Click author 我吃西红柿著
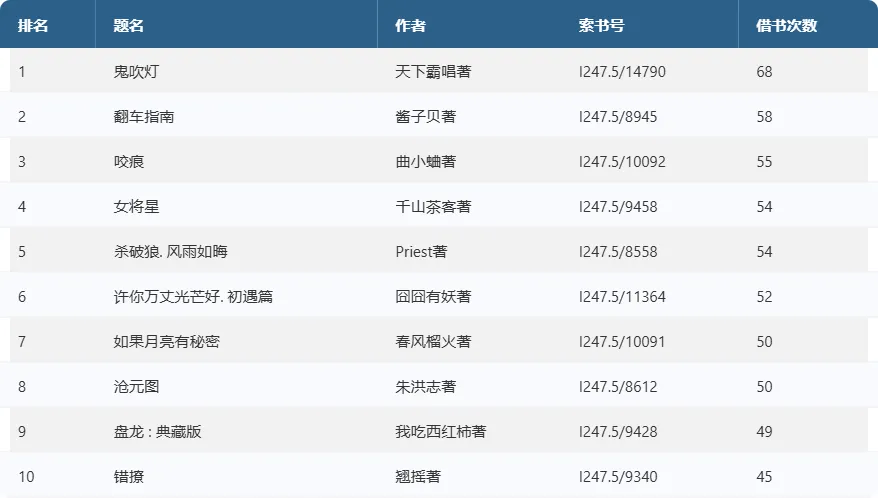Image resolution: width=878 pixels, height=498 pixels. 441,432
